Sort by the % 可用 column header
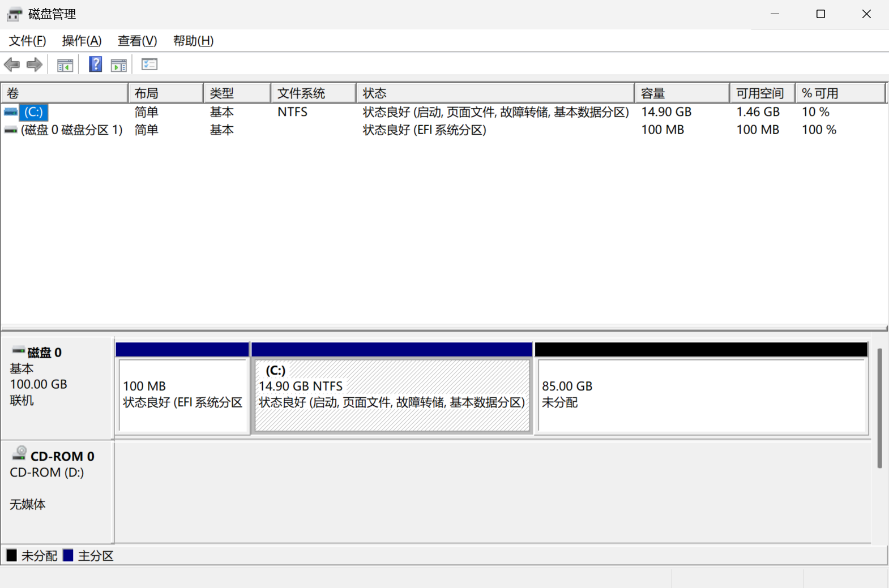889x588 pixels. (840, 93)
